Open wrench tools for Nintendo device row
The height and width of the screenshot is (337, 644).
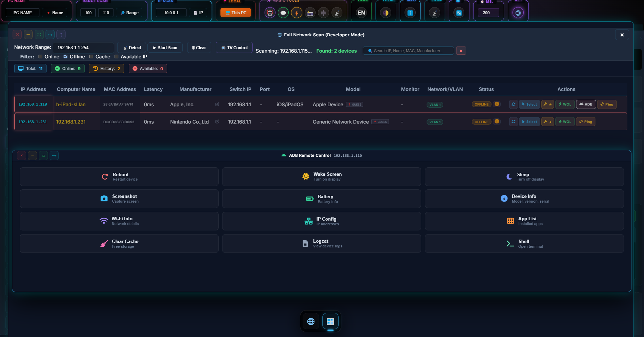[548, 121]
